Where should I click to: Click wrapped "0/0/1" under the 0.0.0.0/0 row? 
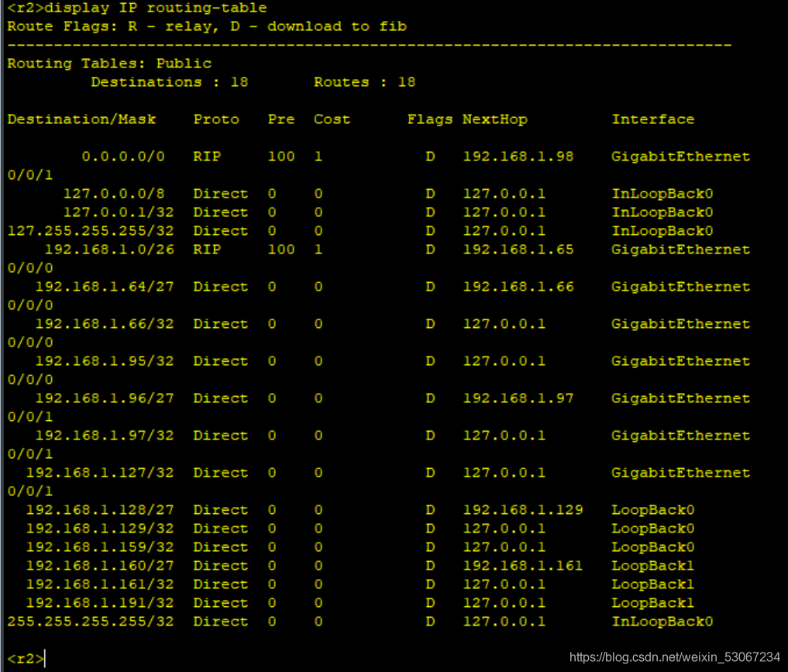(x=30, y=175)
